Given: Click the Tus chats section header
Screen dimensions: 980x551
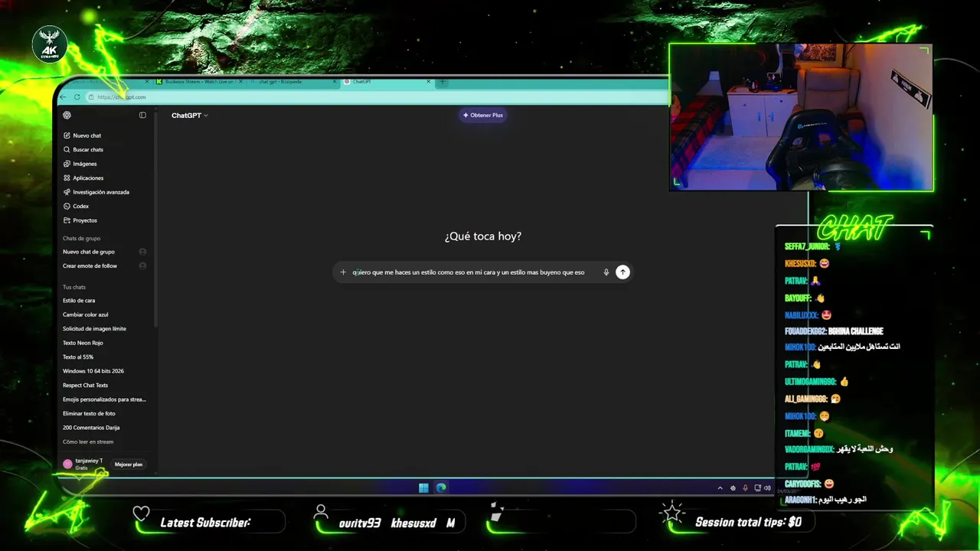Looking at the screenshot, I should 74,287.
